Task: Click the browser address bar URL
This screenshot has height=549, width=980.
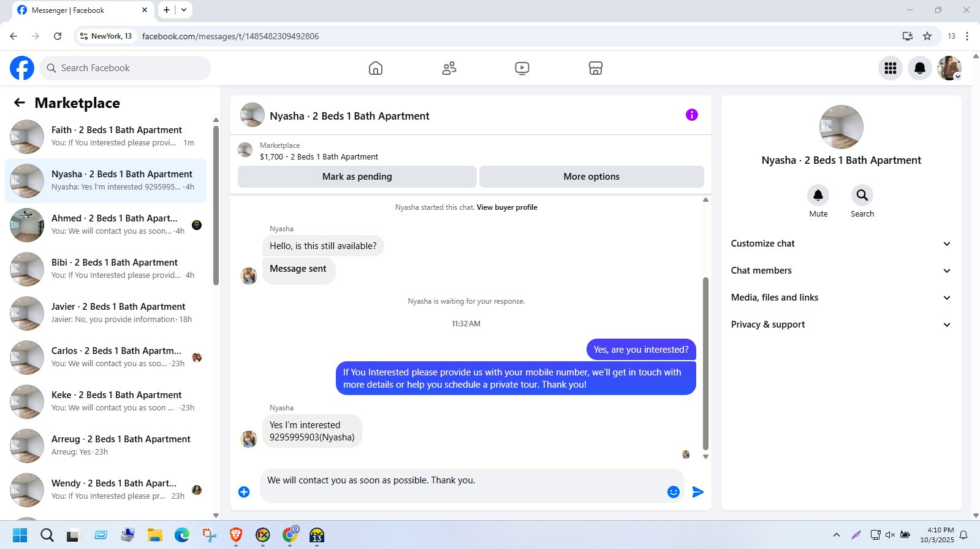Action: coord(230,36)
